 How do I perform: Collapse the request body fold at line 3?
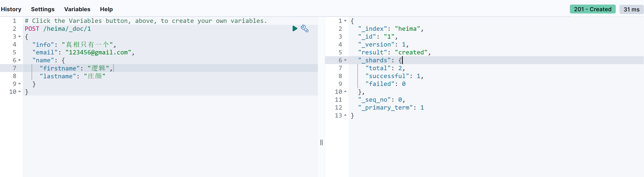tap(20, 37)
